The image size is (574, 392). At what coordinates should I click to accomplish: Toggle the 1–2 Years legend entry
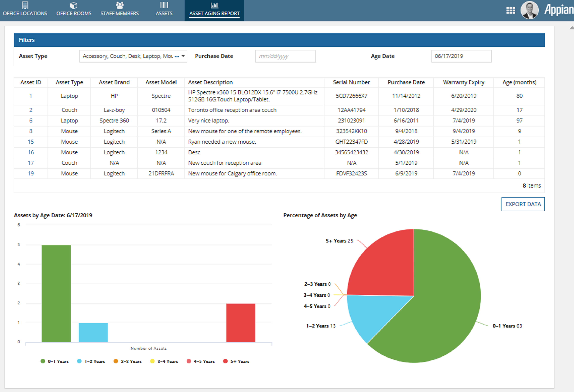click(91, 361)
